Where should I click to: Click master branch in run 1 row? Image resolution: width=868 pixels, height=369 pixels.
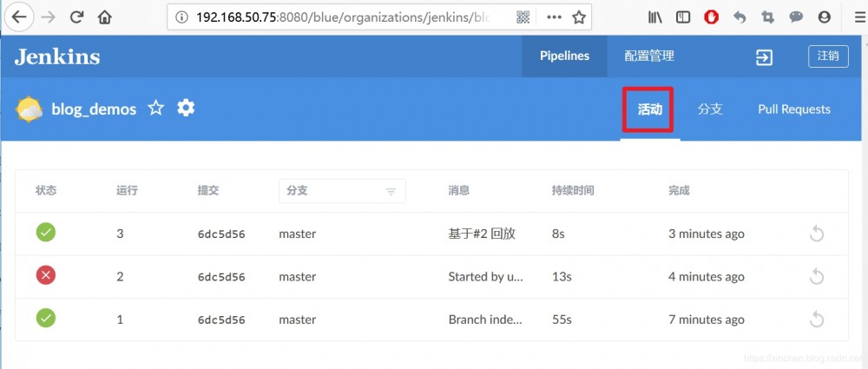click(297, 320)
